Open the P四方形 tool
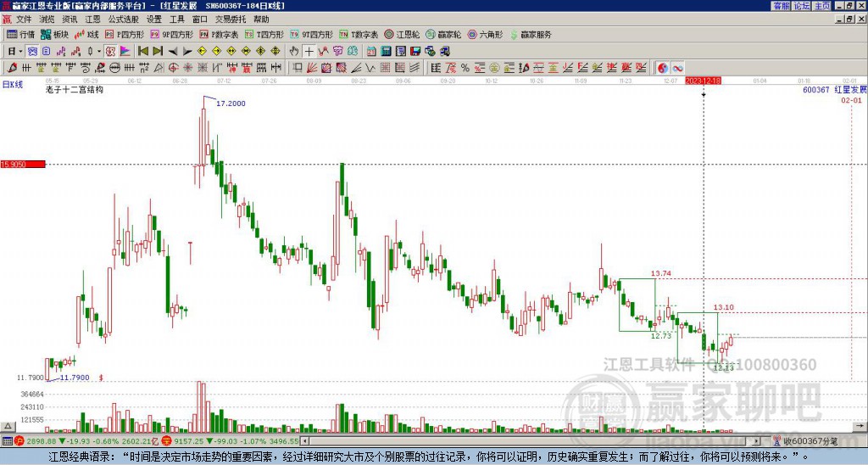 click(125, 34)
